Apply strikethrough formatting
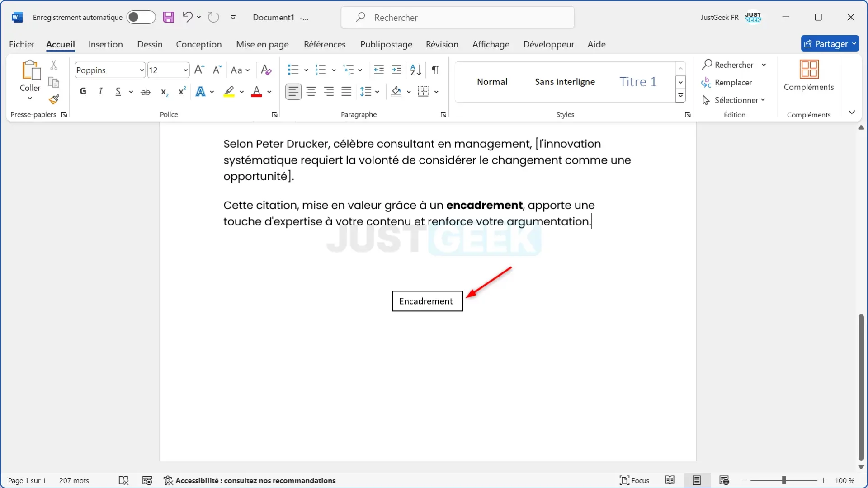The image size is (868, 488). (x=146, y=92)
